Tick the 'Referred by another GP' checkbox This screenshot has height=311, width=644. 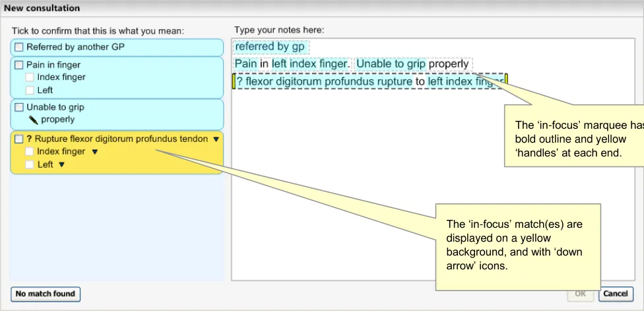[19, 48]
